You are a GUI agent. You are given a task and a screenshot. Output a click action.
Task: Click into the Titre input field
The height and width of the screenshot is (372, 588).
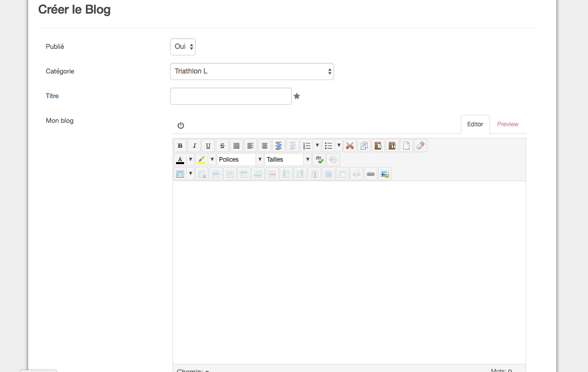click(x=230, y=96)
